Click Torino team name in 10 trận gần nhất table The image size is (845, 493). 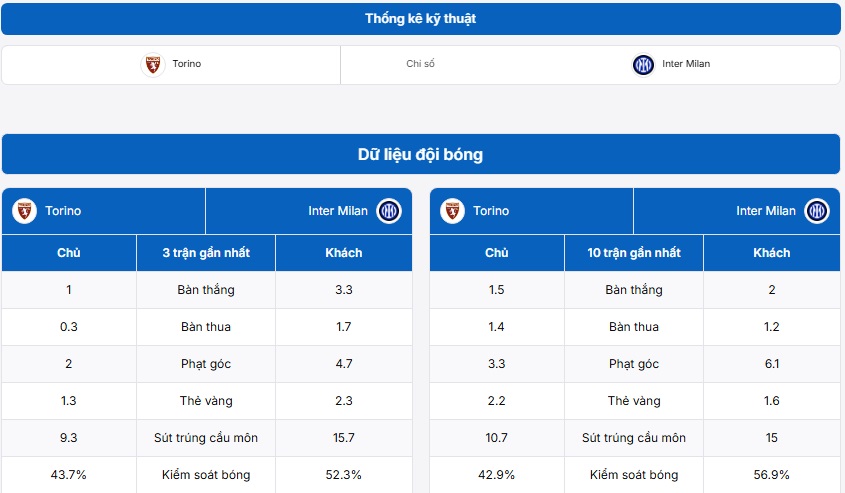tap(491, 211)
